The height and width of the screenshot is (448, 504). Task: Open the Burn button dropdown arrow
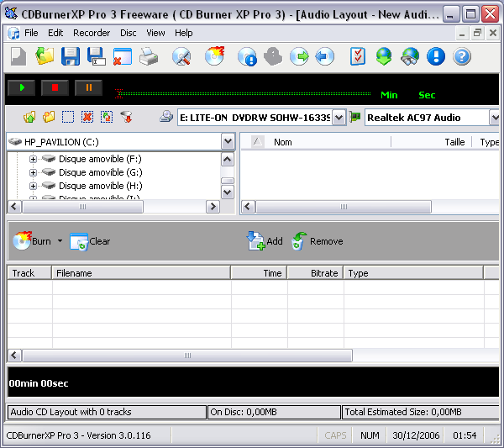coord(60,241)
